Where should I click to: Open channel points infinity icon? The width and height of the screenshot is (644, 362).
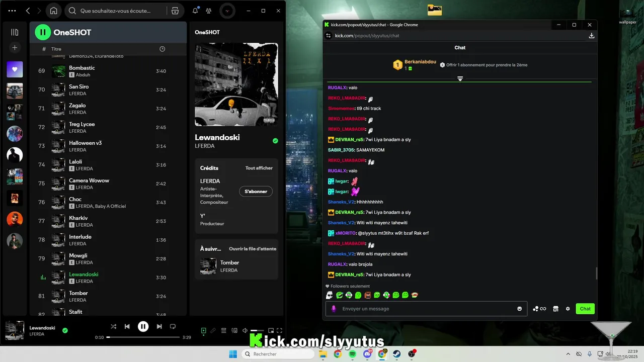point(540,309)
